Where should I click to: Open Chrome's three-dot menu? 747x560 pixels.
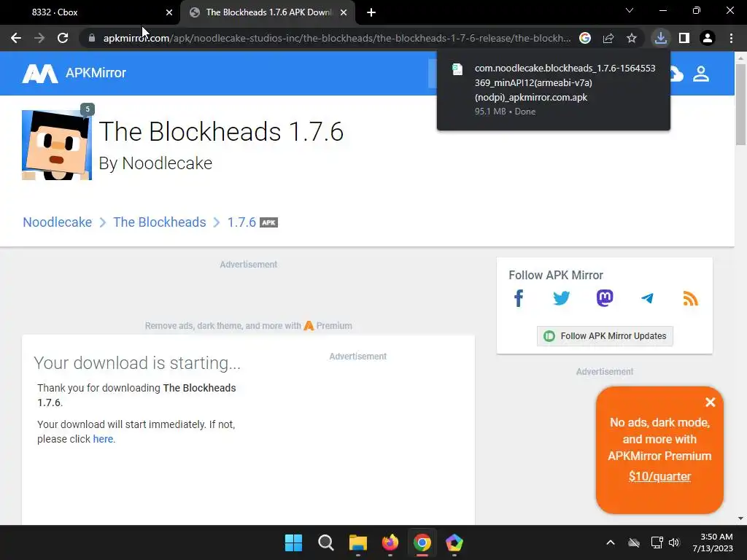point(731,38)
